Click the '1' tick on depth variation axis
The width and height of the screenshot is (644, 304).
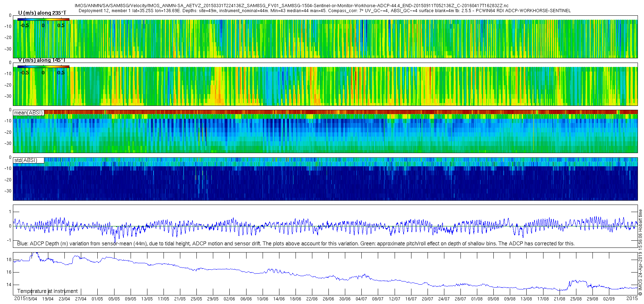[x=10, y=212]
